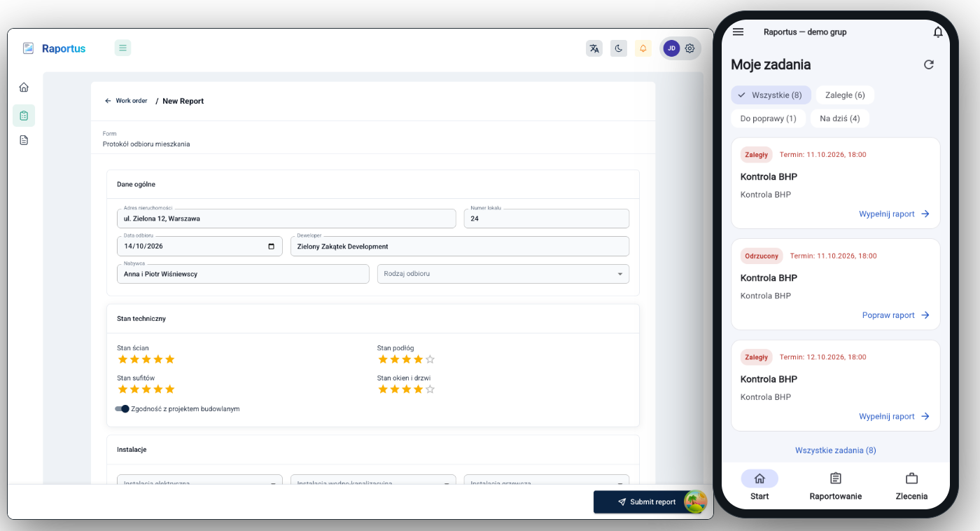Click the JD user avatar
Screen dimensions: 980x531
(671, 48)
